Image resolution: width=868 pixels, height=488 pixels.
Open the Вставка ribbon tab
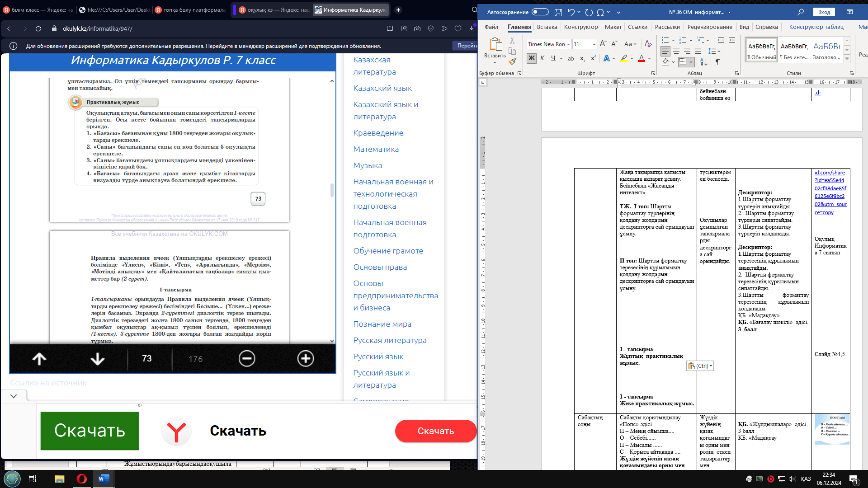pyautogui.click(x=547, y=27)
